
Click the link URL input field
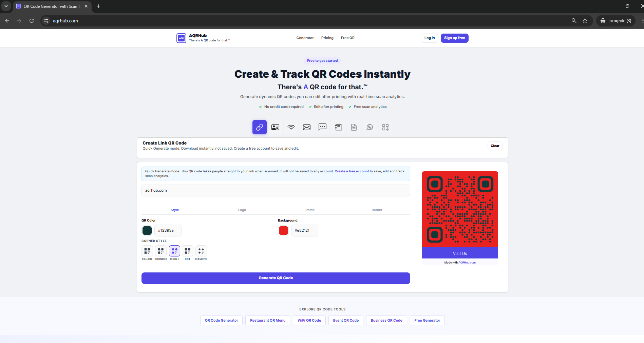pyautogui.click(x=276, y=190)
